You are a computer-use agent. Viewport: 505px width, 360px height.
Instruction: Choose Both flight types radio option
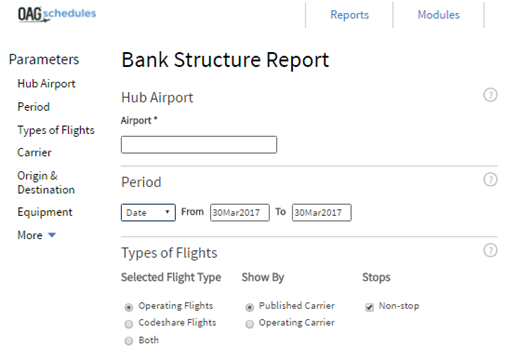pos(129,341)
